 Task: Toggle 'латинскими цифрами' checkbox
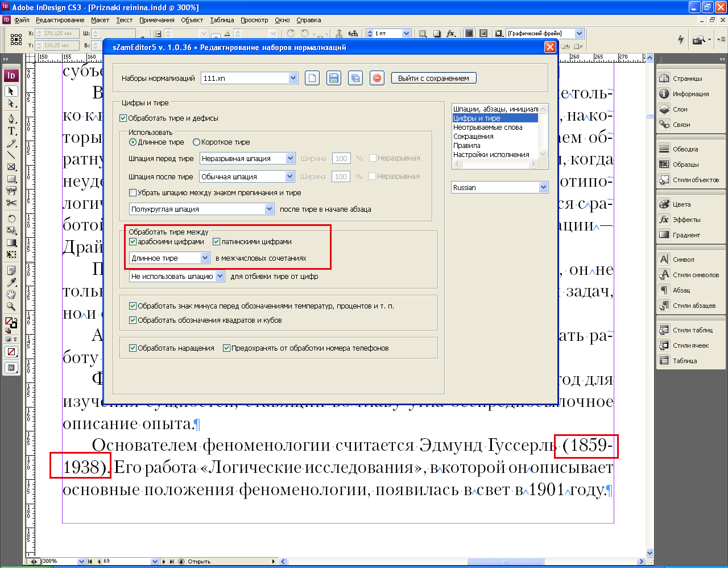(216, 242)
